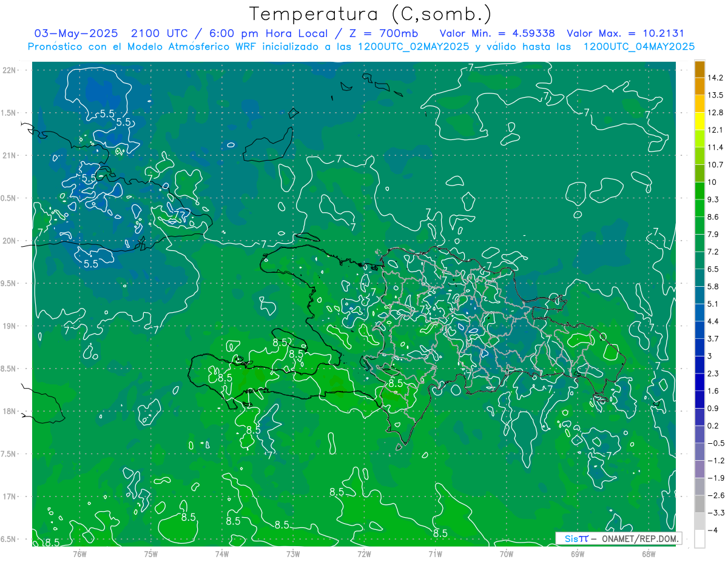
Task: Click the "12.8" color scale label
Action: coord(716,113)
